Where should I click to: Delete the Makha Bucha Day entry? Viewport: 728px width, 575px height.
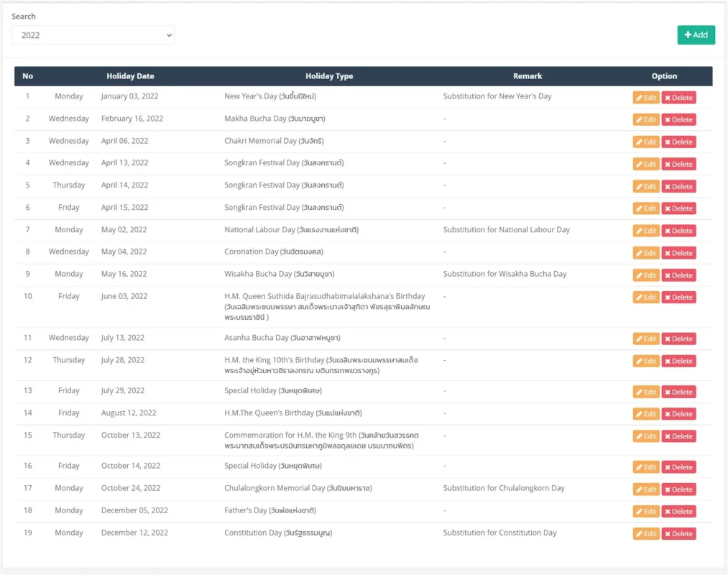(x=678, y=120)
